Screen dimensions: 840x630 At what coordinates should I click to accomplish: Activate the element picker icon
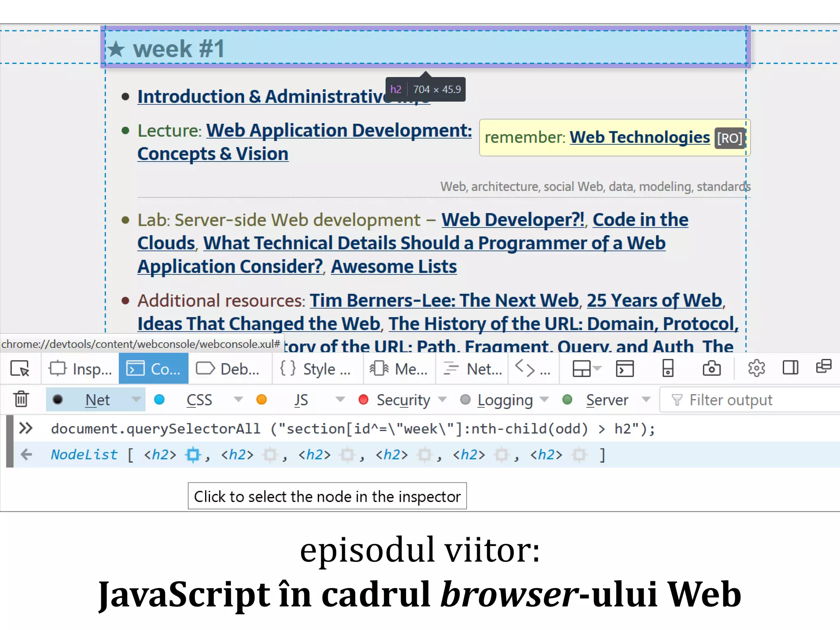[20, 368]
